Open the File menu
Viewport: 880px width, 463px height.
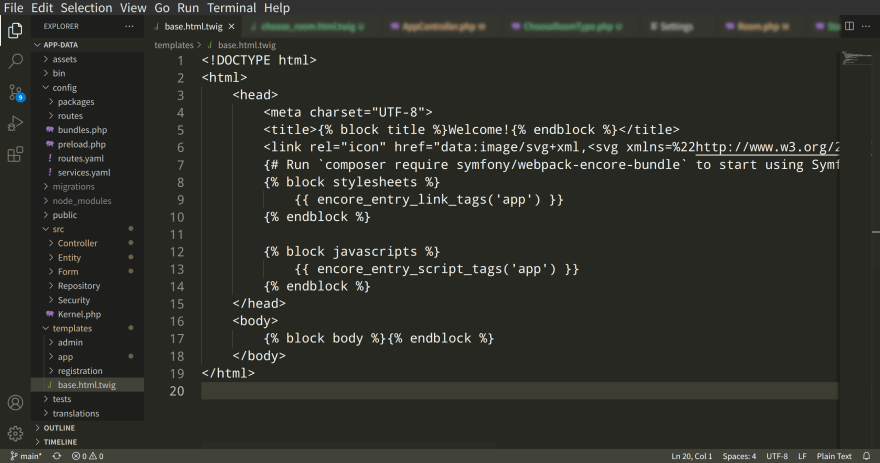tap(13, 8)
